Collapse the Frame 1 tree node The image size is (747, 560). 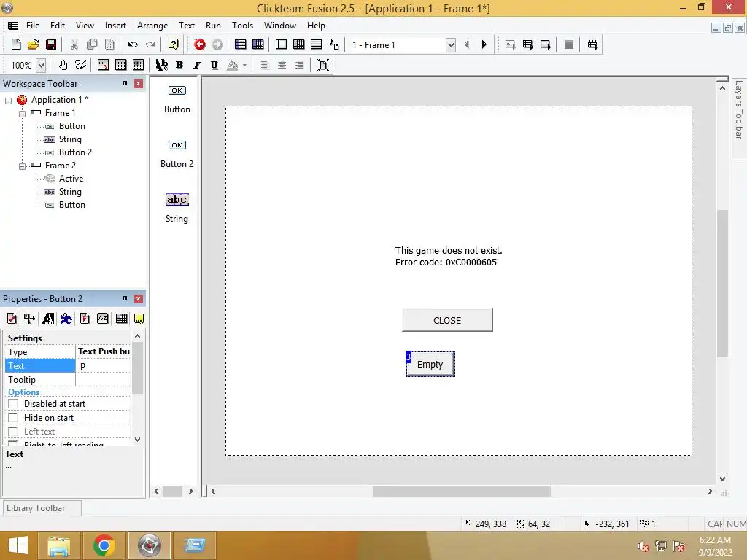coord(22,114)
